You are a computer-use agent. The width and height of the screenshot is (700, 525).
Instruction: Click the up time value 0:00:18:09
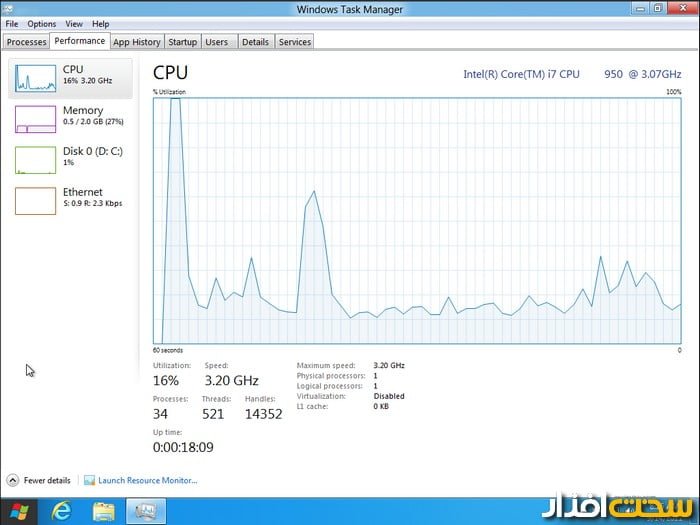pos(183,447)
